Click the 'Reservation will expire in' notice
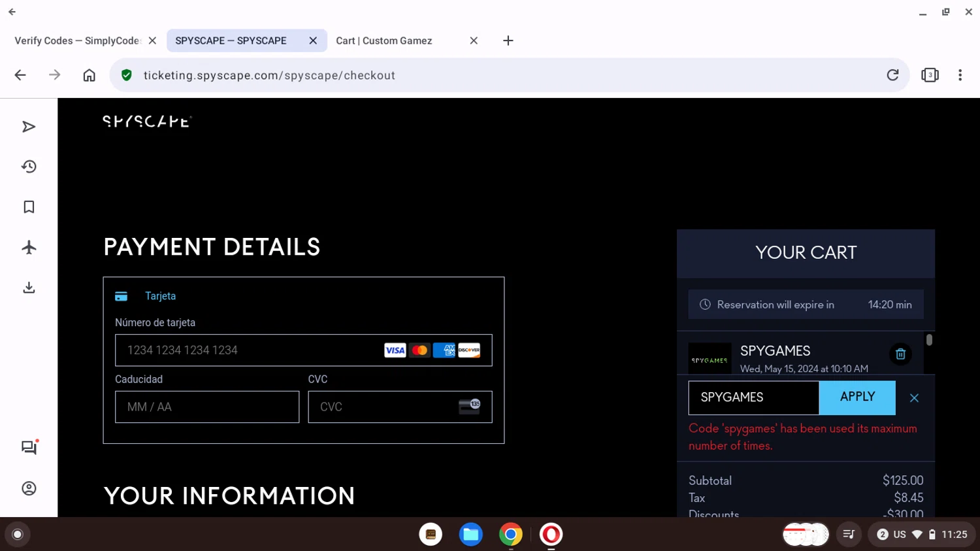 point(806,305)
